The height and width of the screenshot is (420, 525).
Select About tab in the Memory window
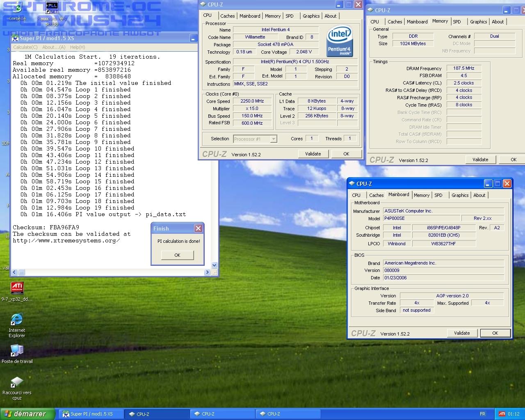coord(498,22)
